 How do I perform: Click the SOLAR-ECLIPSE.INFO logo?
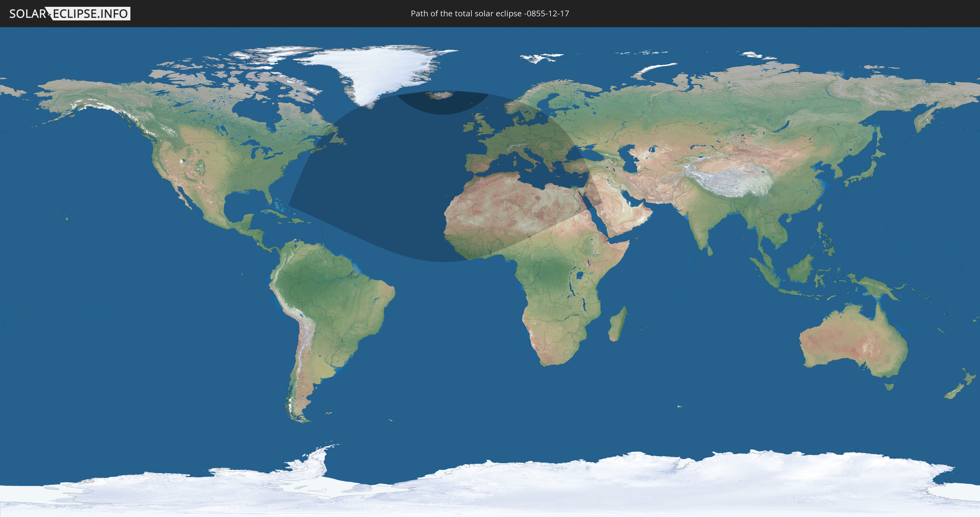click(x=70, y=14)
